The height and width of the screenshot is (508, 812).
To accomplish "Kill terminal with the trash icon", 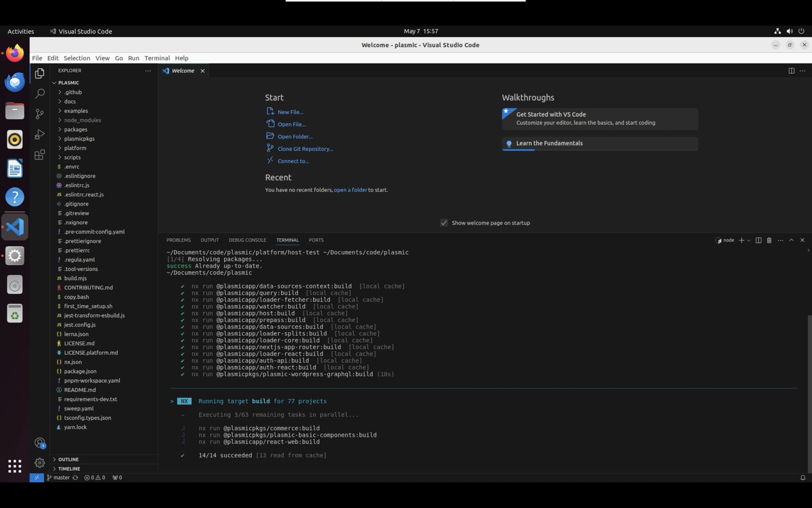I will (x=769, y=240).
